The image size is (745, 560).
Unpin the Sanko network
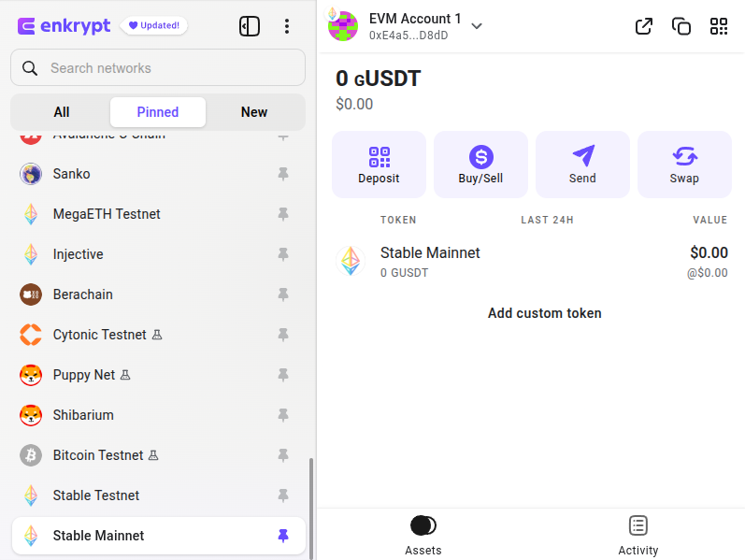pyautogui.click(x=283, y=174)
